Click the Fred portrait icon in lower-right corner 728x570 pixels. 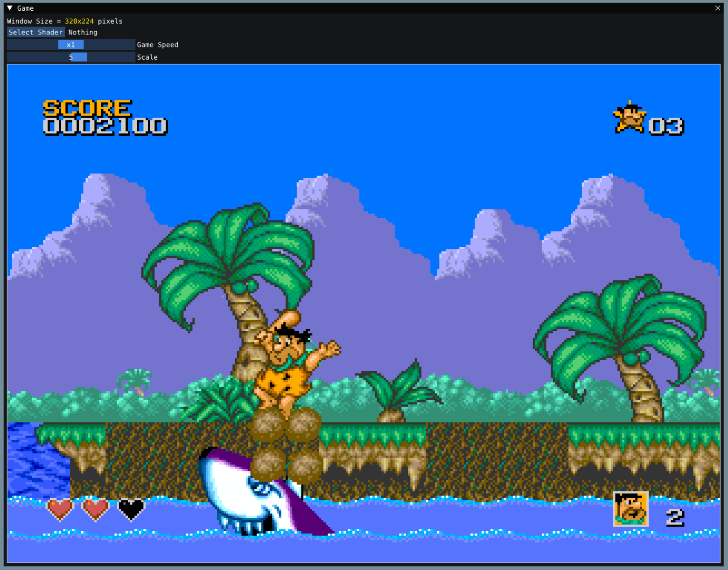pos(630,509)
